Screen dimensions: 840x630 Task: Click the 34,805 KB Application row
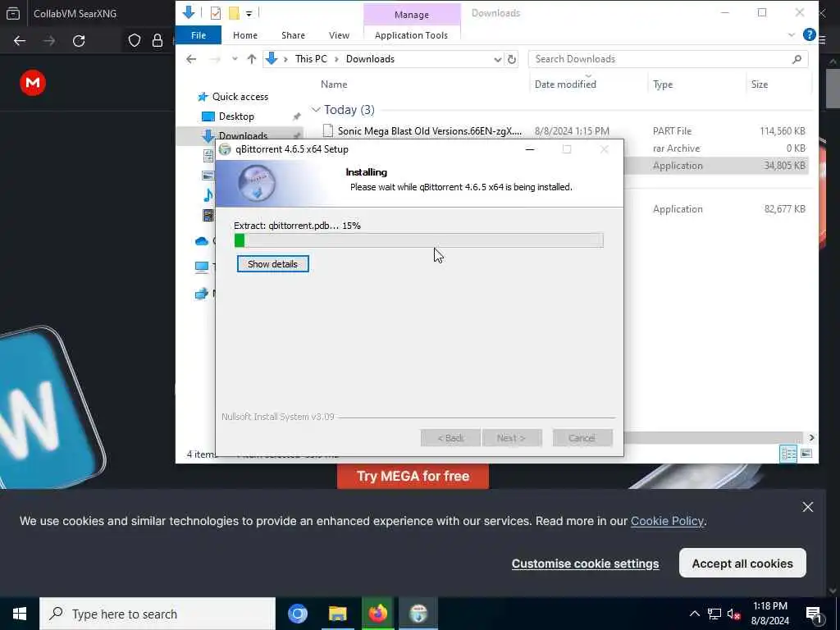718,166
